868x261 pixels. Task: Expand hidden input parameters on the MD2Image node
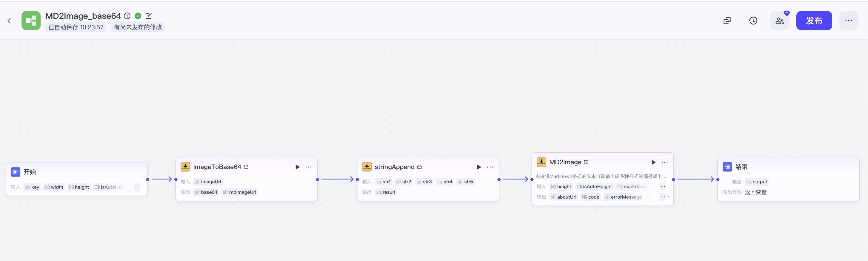click(x=662, y=186)
